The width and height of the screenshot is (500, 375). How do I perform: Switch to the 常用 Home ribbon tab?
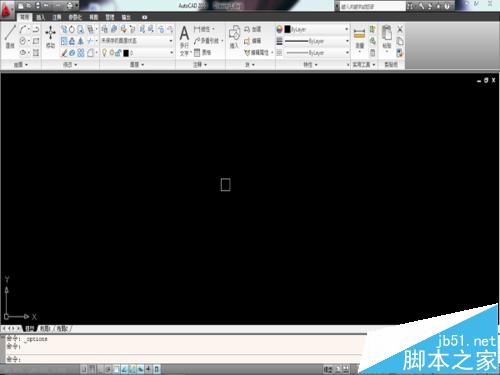24,17
